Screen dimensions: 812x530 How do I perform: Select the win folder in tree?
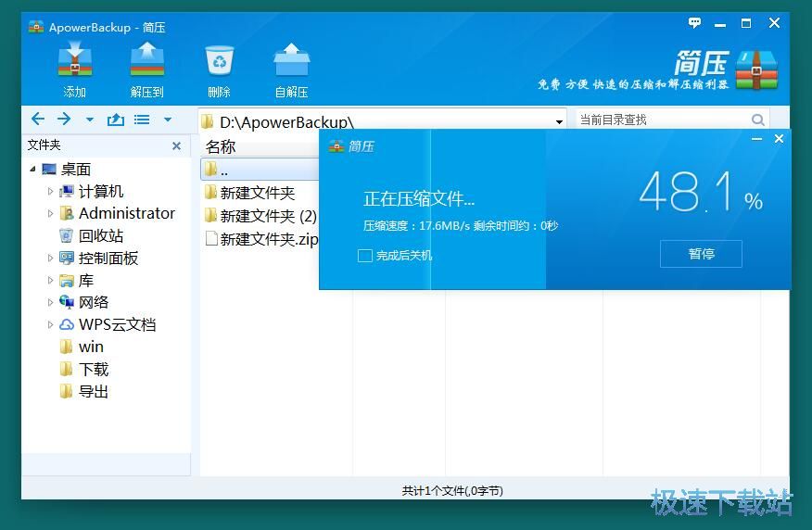coord(91,347)
